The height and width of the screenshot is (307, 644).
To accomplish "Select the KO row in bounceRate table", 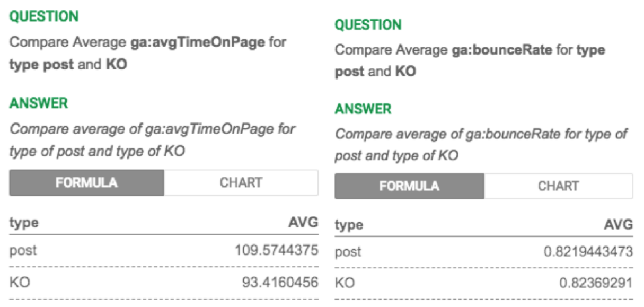I will [484, 284].
